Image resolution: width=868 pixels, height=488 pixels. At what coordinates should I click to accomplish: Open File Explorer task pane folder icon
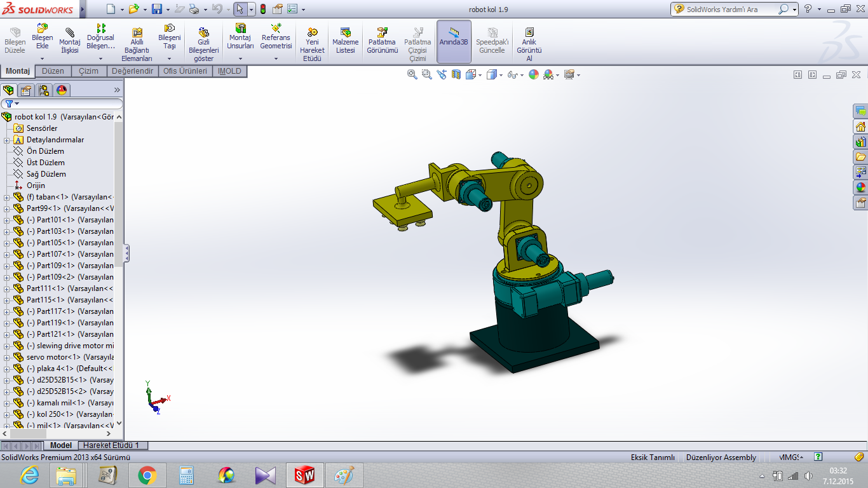860,157
